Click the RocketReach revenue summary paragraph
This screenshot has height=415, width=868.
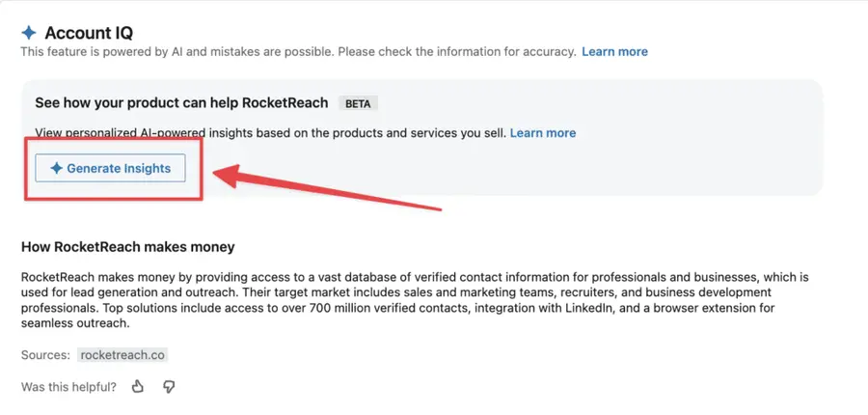point(415,300)
